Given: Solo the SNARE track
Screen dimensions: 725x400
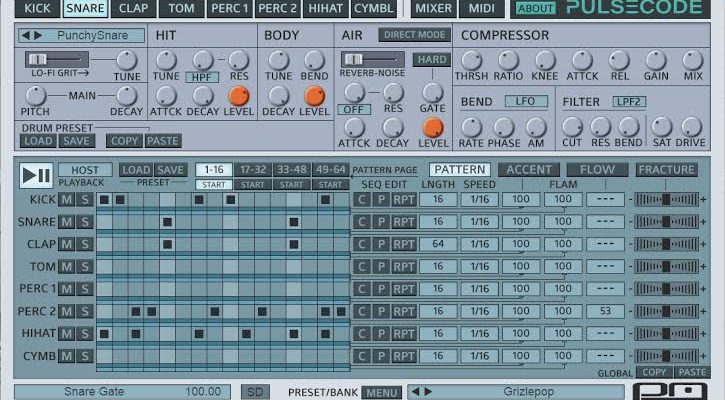Looking at the screenshot, I should click(x=85, y=222).
